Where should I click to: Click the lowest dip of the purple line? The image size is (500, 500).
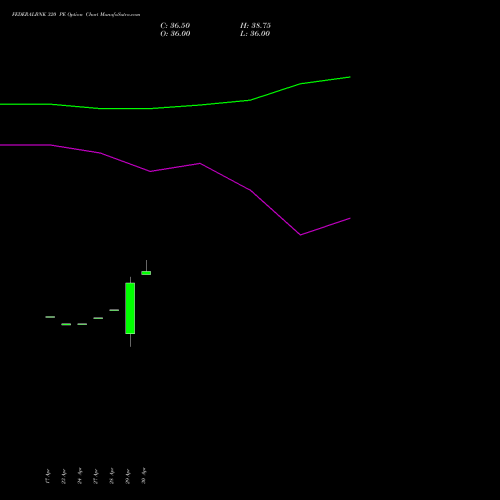coord(301,235)
